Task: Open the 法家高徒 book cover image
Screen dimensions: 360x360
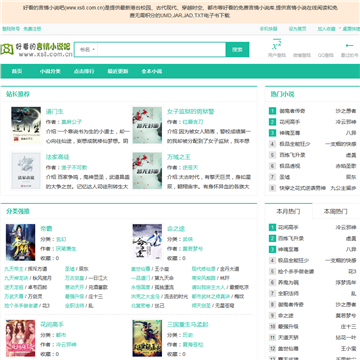Action: point(26,171)
